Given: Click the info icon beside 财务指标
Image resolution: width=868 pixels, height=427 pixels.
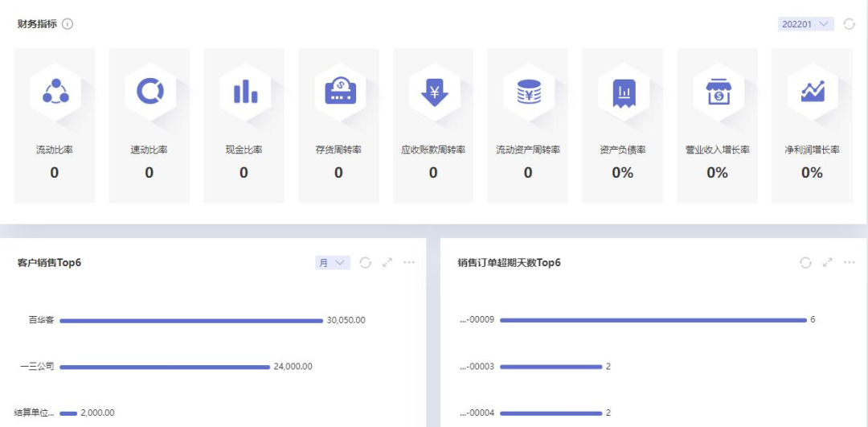Looking at the screenshot, I should [x=68, y=24].
